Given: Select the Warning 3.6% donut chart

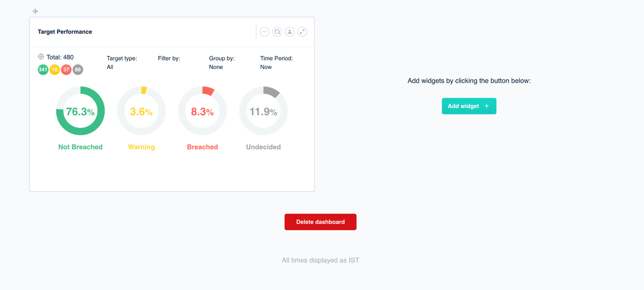Looking at the screenshot, I should pos(141,111).
